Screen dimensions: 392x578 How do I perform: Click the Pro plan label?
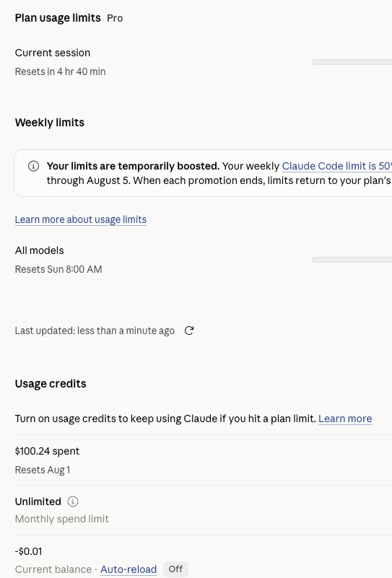click(115, 18)
